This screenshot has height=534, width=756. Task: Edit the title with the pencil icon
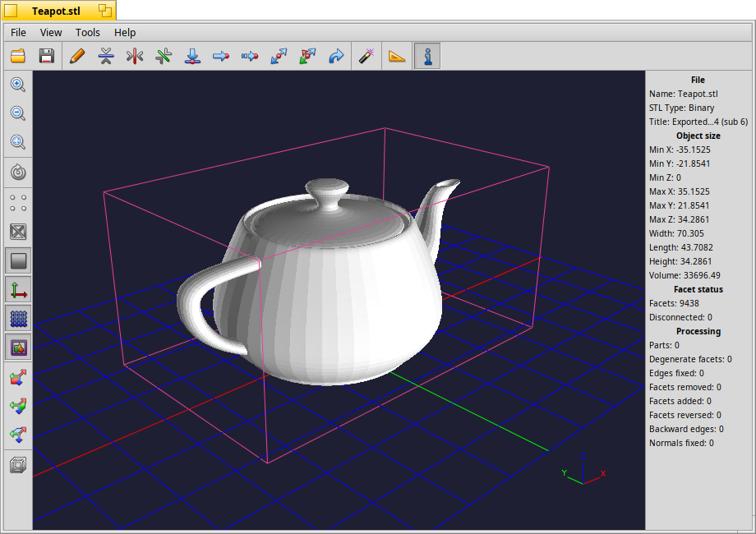(x=77, y=56)
